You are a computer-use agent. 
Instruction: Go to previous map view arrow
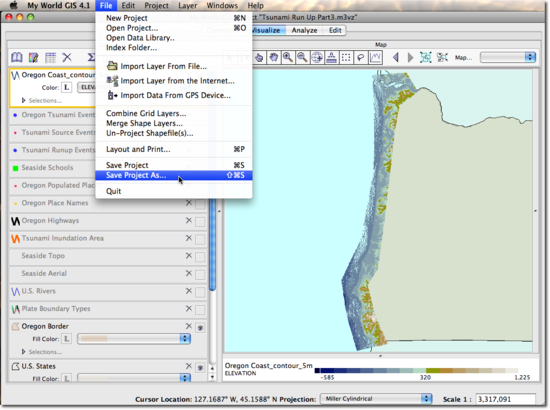(396, 57)
